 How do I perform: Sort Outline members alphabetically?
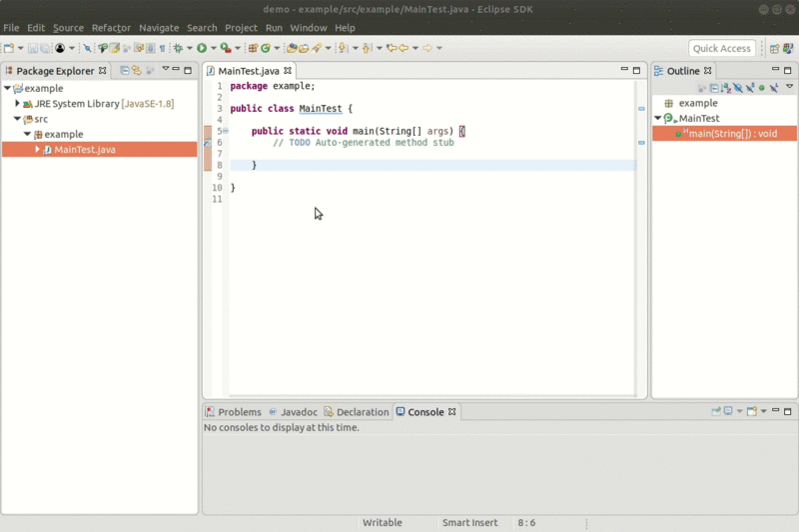pos(726,88)
